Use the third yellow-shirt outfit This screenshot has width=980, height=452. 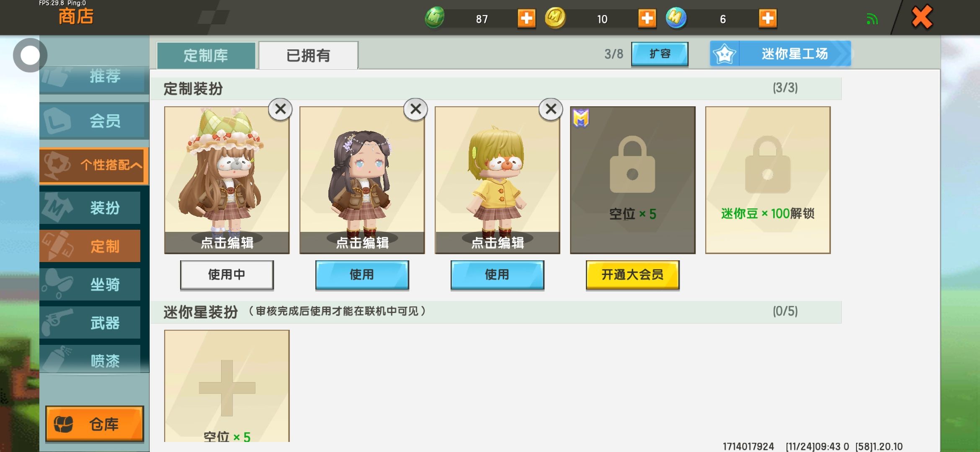[497, 275]
